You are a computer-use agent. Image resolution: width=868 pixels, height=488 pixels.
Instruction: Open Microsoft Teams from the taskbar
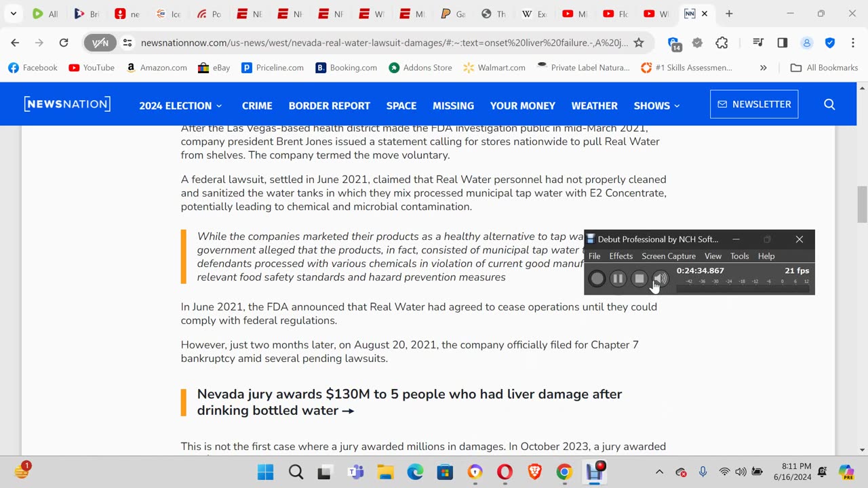coord(355,472)
